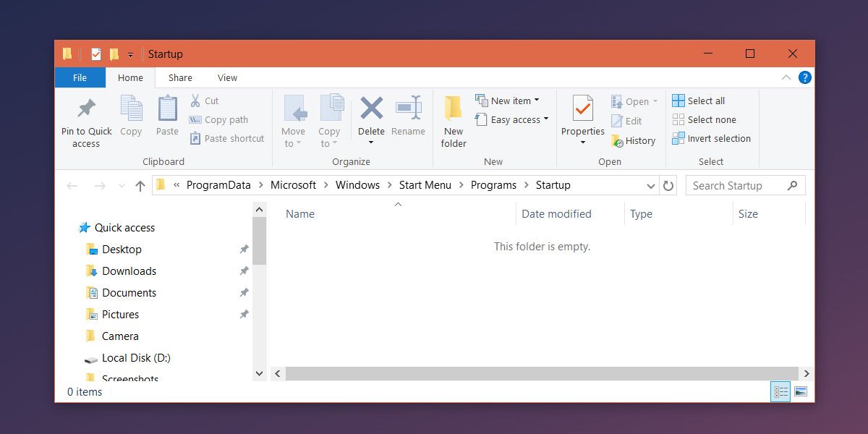
Task: Open Documents in navigation pane
Action: click(121, 293)
